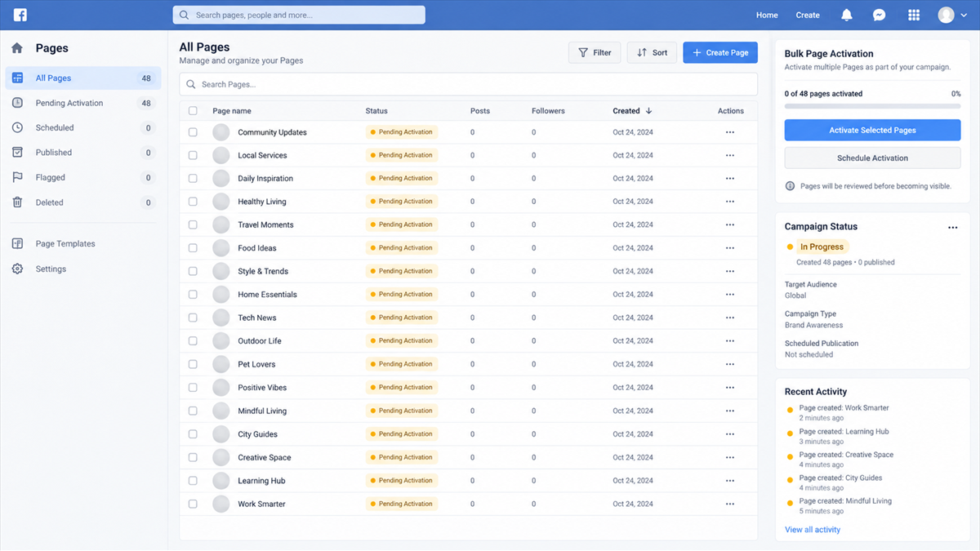The image size is (980, 551).
Task: Click the In Progress status badge
Action: click(822, 247)
